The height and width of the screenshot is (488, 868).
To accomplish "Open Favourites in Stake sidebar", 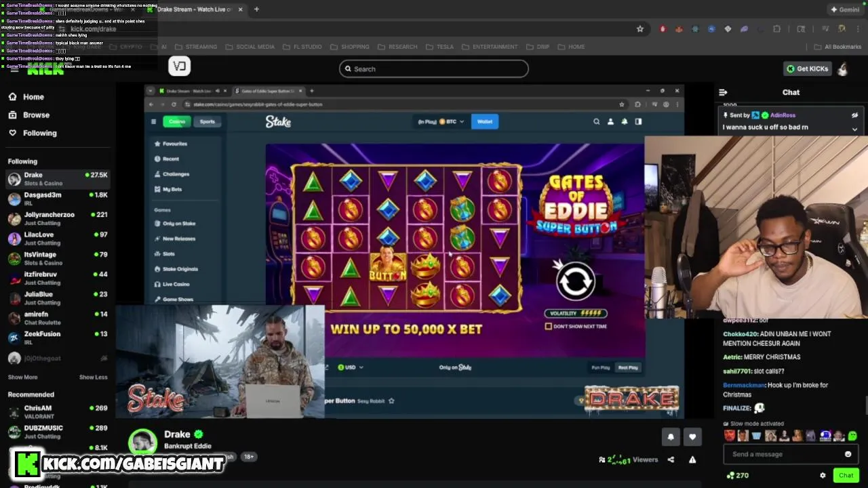I will pyautogui.click(x=171, y=144).
